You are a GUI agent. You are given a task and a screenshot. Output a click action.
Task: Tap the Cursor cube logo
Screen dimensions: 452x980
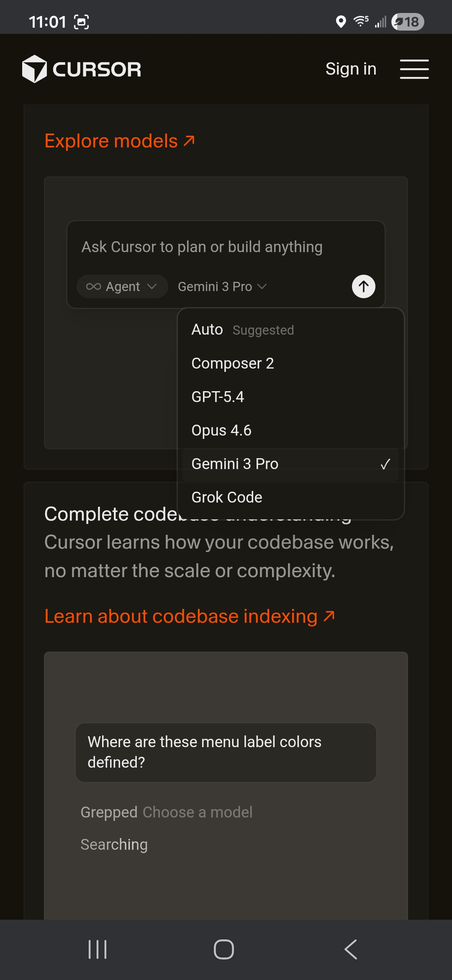(34, 69)
